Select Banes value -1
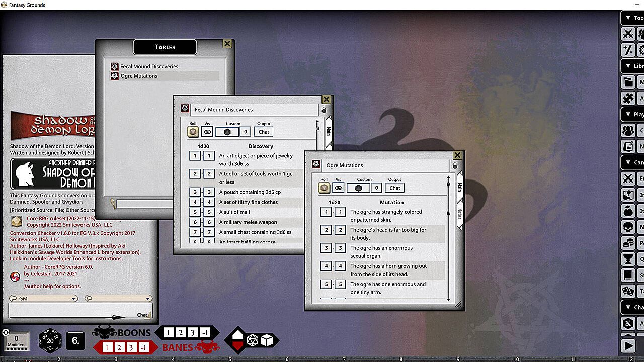This screenshot has width=644, height=362. pos(143,347)
